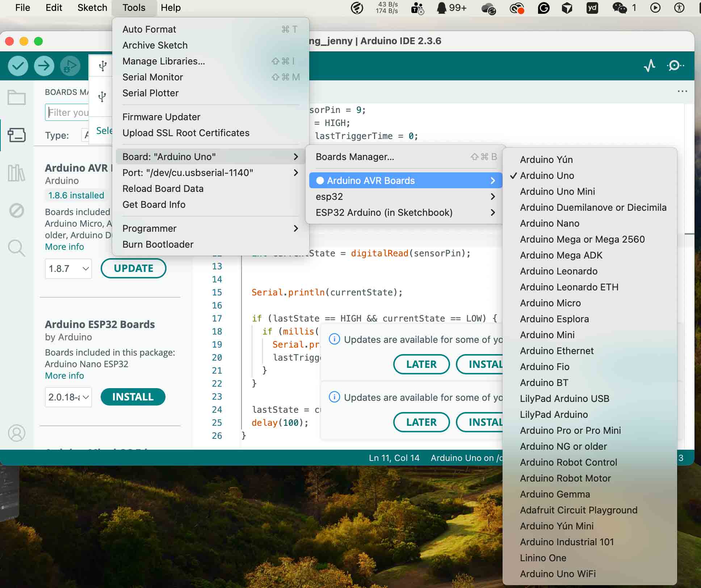701x588 pixels.
Task: Open the 1.8.7 version dropdown
Action: (68, 268)
